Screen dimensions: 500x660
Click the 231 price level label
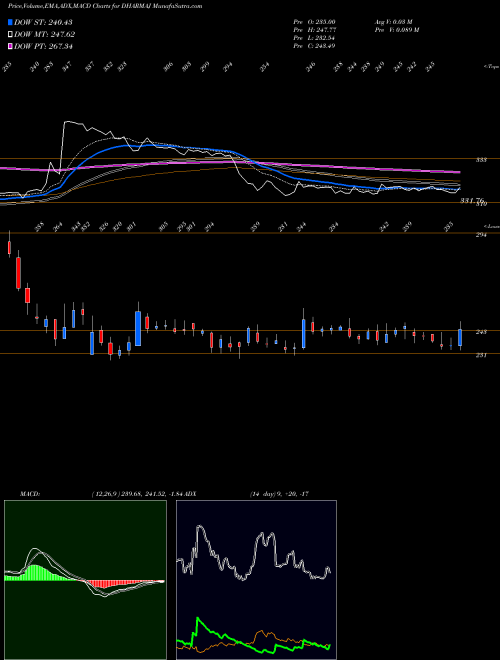tap(481, 355)
